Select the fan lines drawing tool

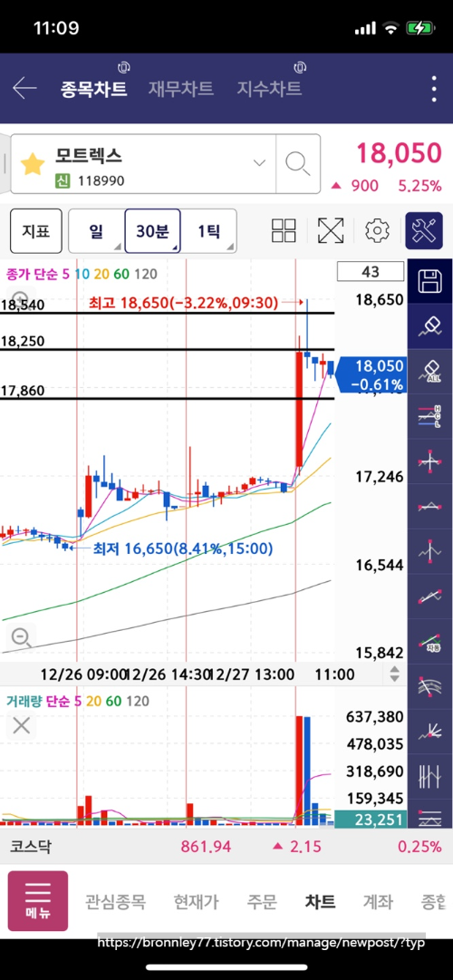point(429,732)
